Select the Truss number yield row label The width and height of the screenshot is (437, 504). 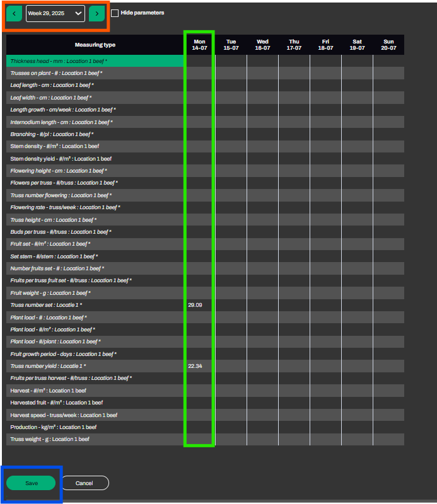(x=48, y=366)
